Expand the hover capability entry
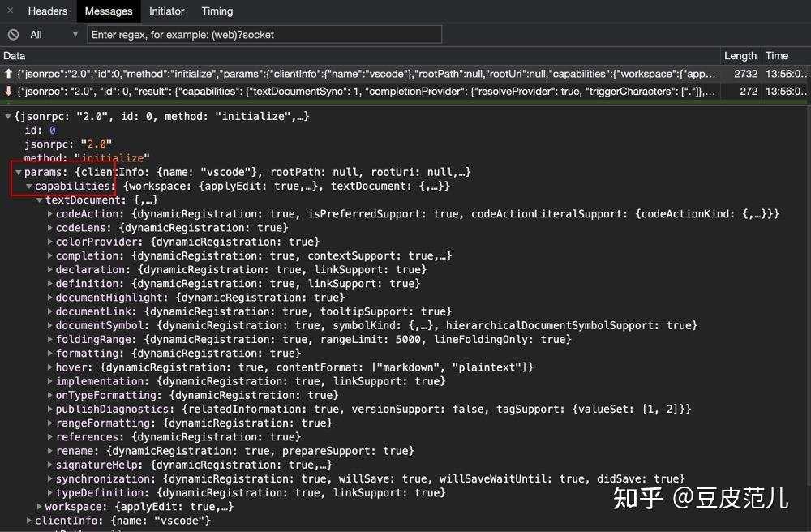The height and width of the screenshot is (532, 811). (49, 367)
